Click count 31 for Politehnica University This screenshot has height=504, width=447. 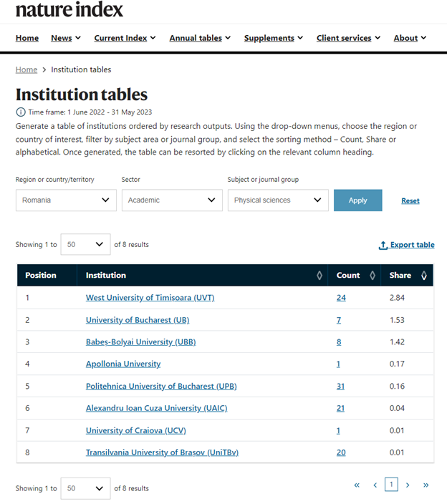coord(340,386)
